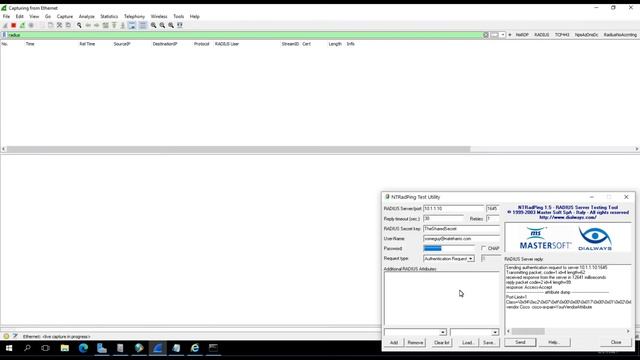The image size is (640, 360).
Task: Click the display filter bookmark icon
Action: 4,35
